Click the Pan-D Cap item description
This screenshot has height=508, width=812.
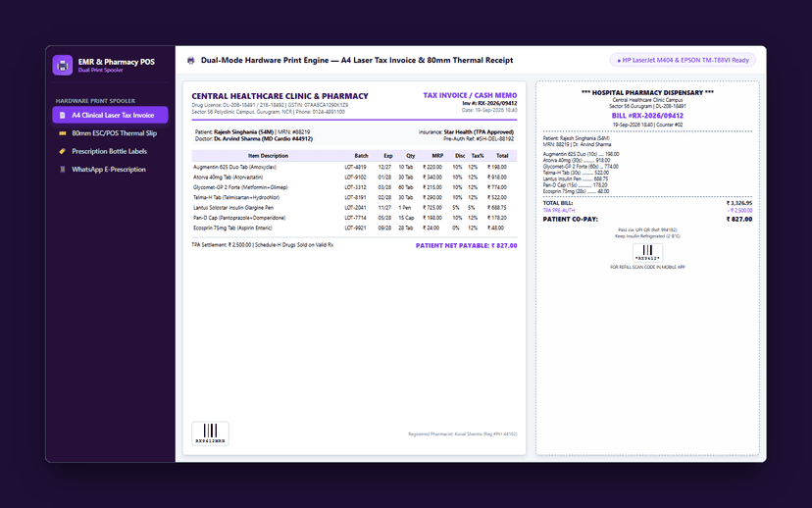[x=239, y=218]
